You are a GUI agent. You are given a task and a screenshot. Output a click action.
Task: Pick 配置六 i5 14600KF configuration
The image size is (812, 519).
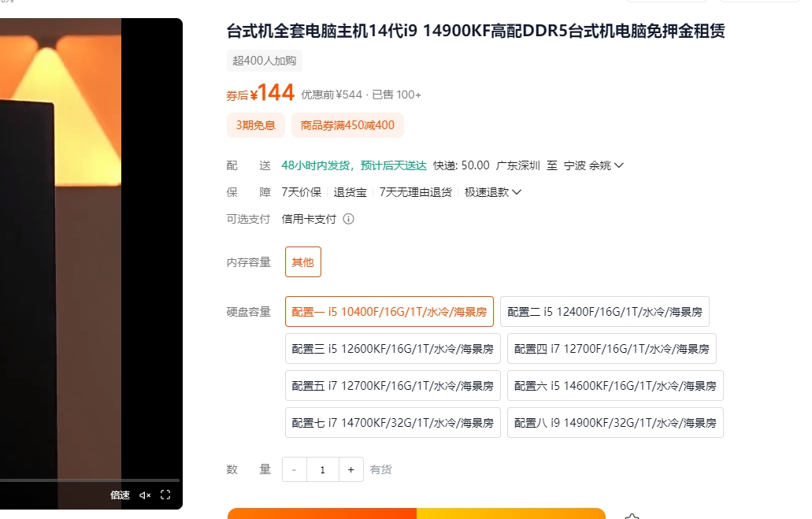pos(614,386)
